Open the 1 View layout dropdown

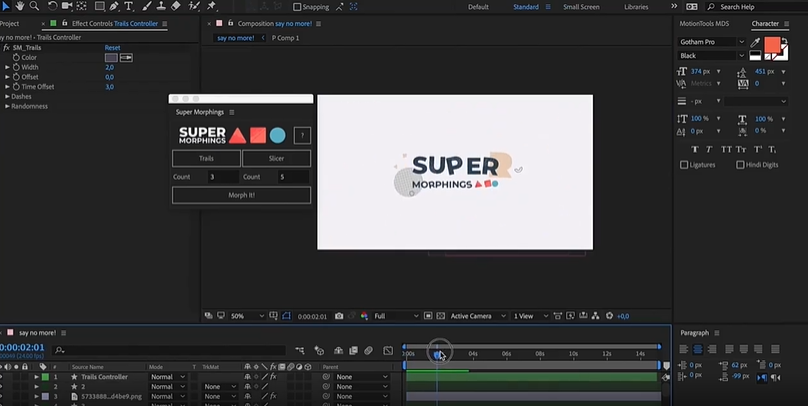click(x=529, y=316)
